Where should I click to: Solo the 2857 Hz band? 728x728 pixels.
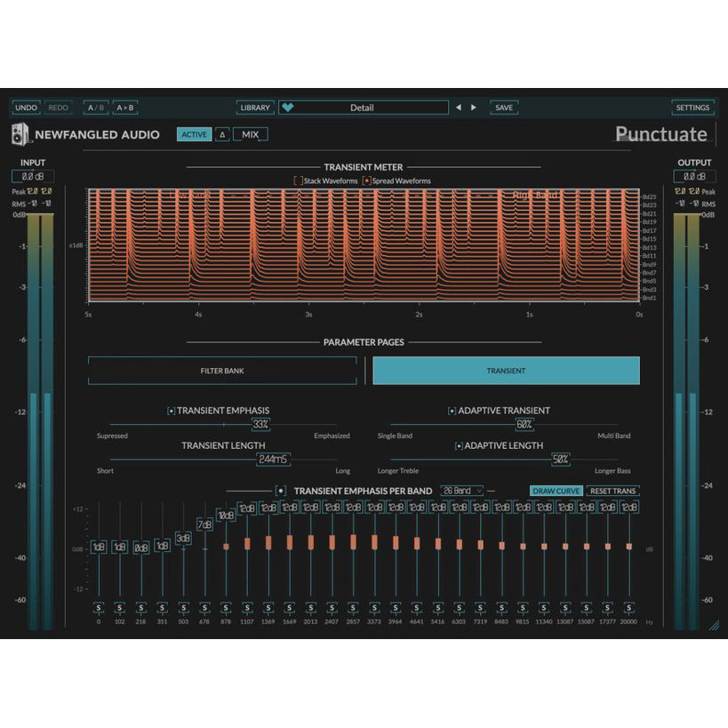[353, 608]
